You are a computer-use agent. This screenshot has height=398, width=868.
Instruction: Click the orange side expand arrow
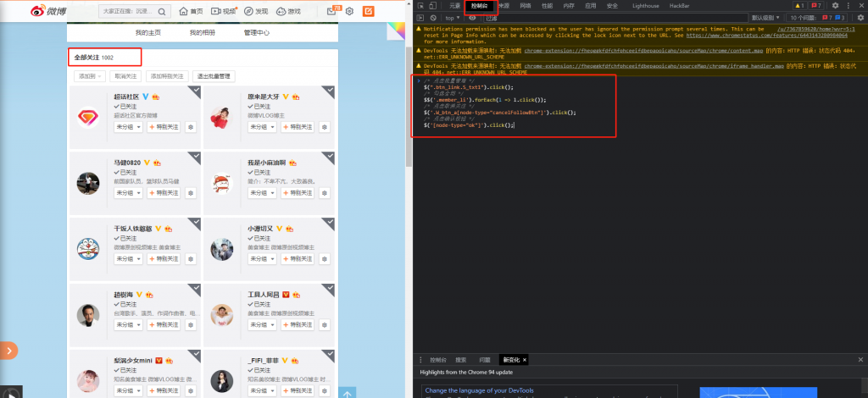[x=9, y=351]
